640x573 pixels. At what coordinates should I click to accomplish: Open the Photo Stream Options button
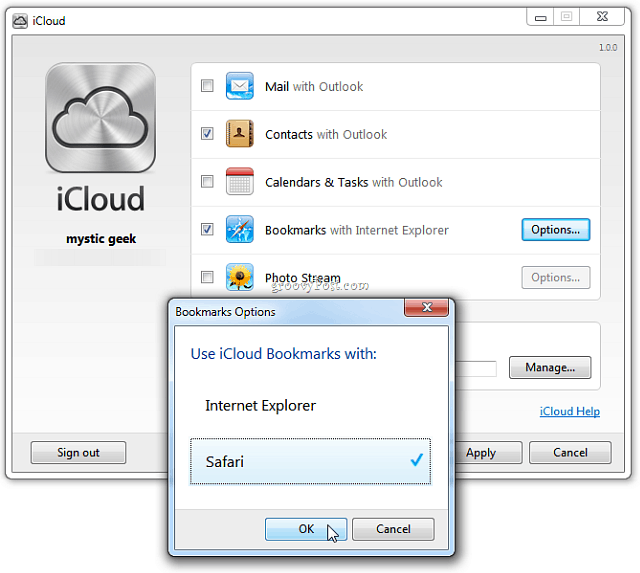click(x=556, y=278)
